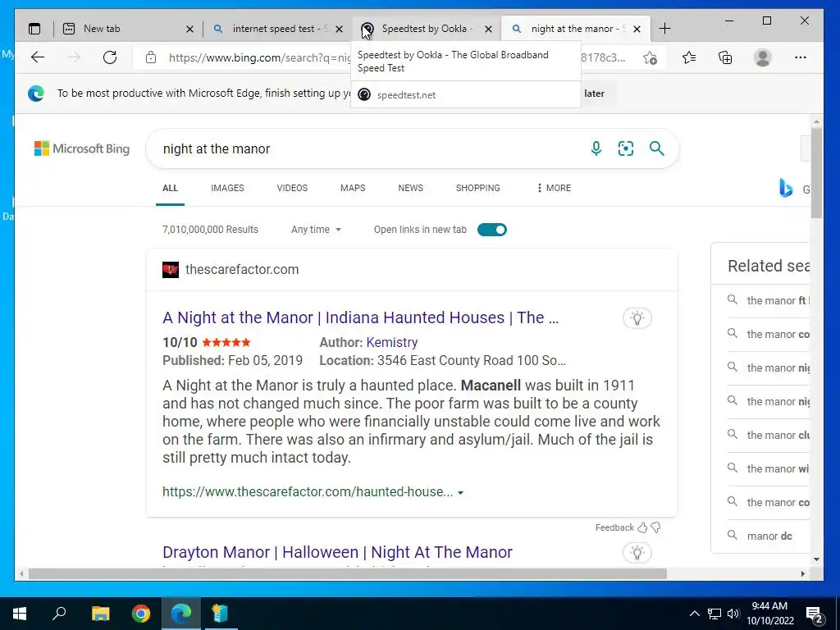Image resolution: width=840 pixels, height=630 pixels.
Task: Click lightbulb insights icon for Night at the Manor
Action: [637, 318]
